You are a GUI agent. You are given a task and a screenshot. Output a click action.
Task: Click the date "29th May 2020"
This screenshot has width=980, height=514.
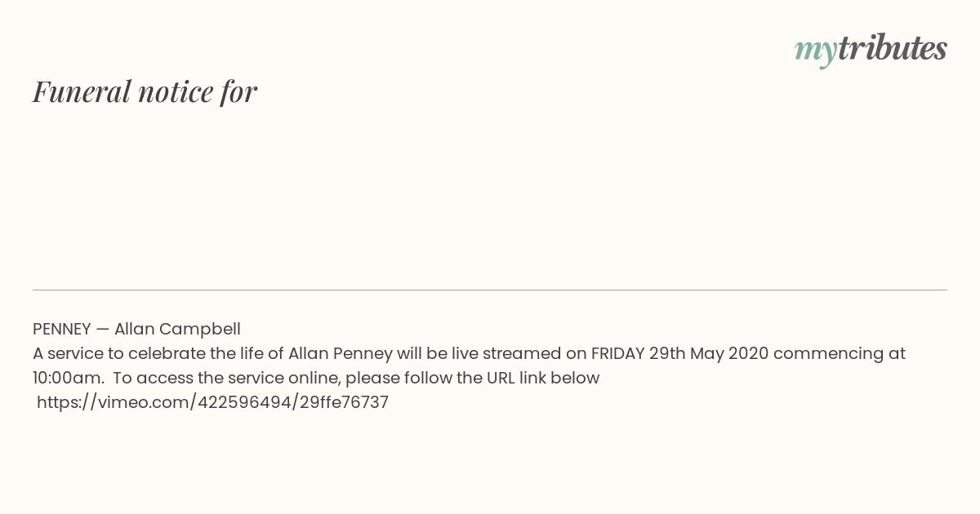point(709,353)
